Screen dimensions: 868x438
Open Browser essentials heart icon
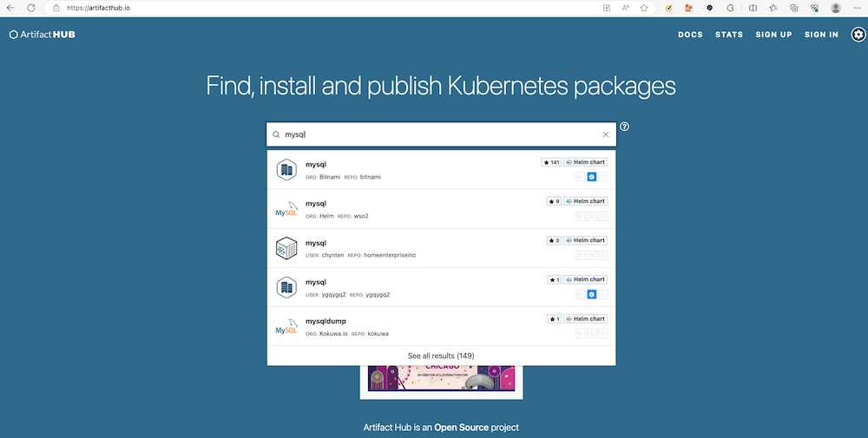814,9
